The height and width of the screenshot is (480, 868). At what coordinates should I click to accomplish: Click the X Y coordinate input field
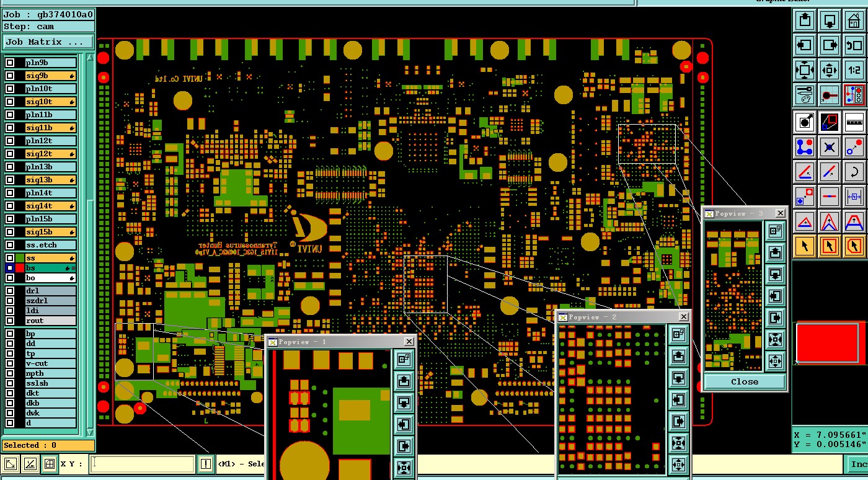point(143,464)
